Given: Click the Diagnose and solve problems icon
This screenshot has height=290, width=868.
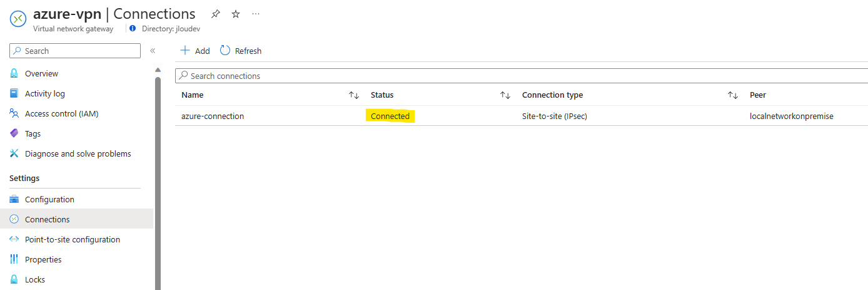Looking at the screenshot, I should click(x=14, y=153).
